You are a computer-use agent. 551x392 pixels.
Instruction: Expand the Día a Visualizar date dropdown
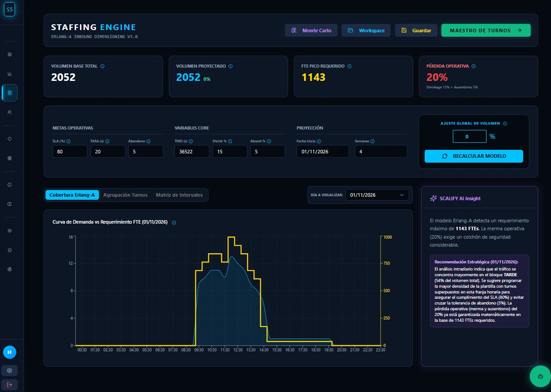(x=377, y=195)
